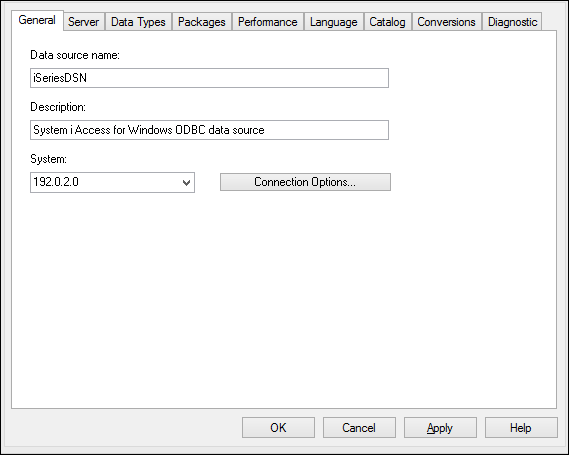Open the Conversions tab
The width and height of the screenshot is (569, 455).
pyautogui.click(x=446, y=22)
